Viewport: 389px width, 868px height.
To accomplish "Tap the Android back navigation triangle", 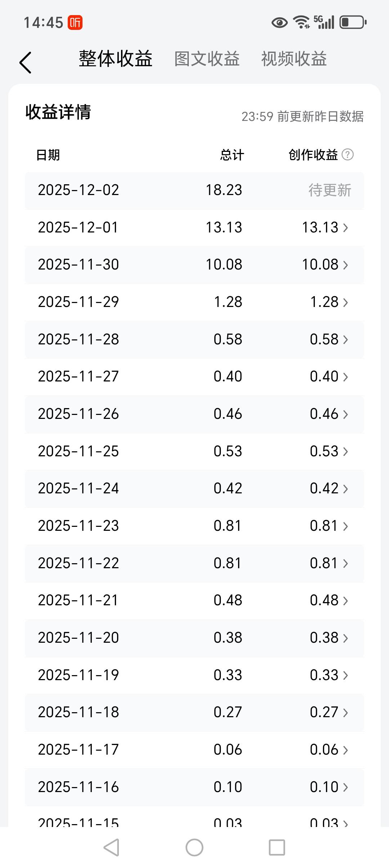I will (111, 847).
